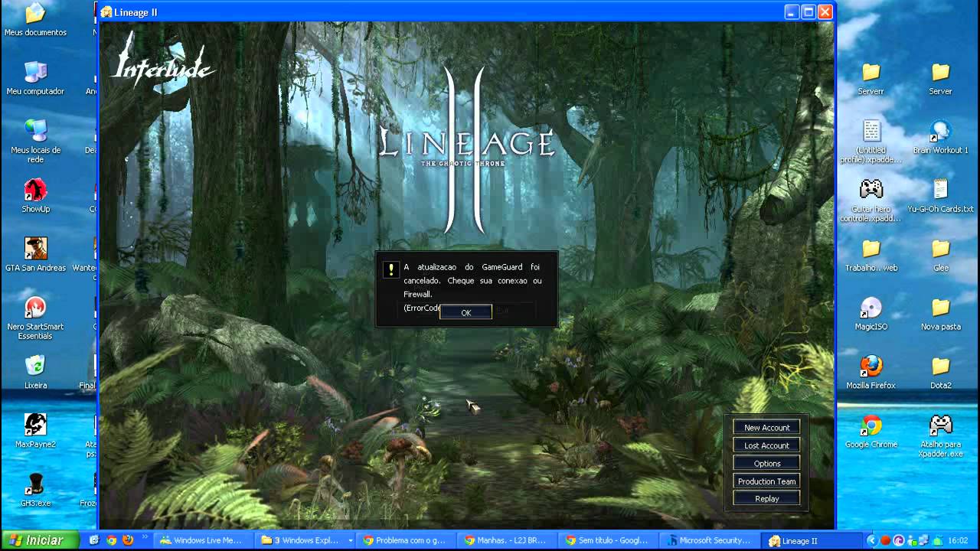The image size is (980, 551).
Task: Open Nero StartSmart Essentials shortcut
Action: pyautogui.click(x=35, y=318)
